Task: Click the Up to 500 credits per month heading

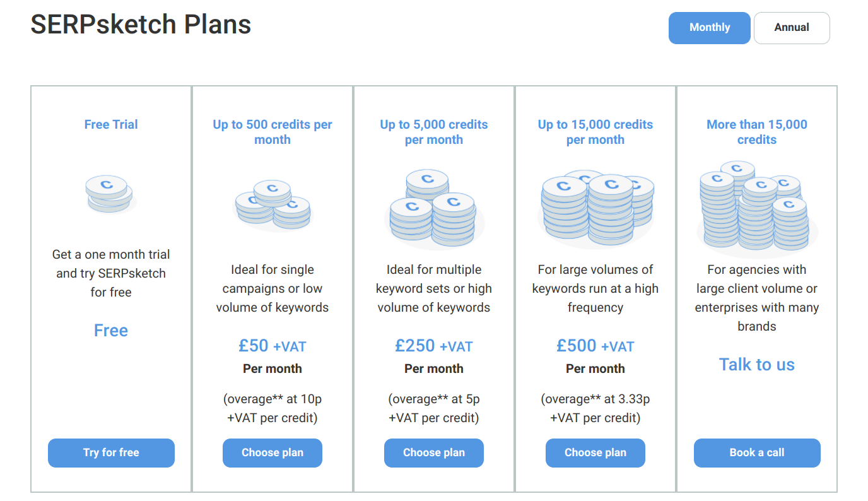Action: 273,132
